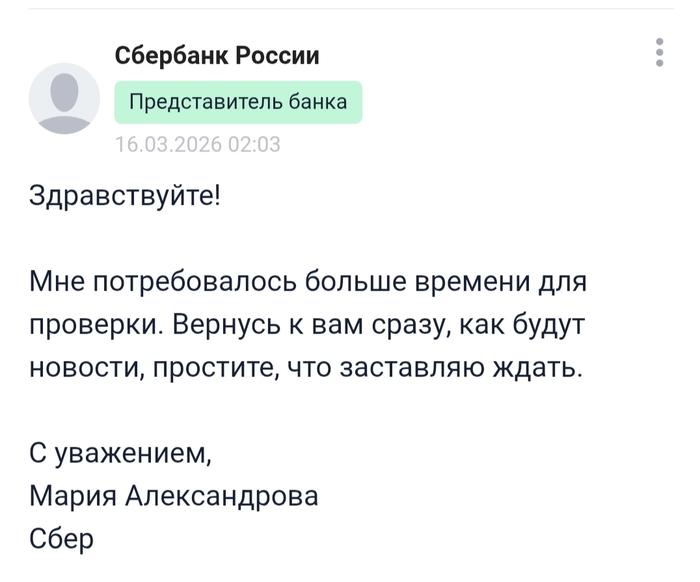This screenshot has height=582, width=700.
Task: Click the date 16.03.2026 in the timestamp
Action: tap(169, 144)
